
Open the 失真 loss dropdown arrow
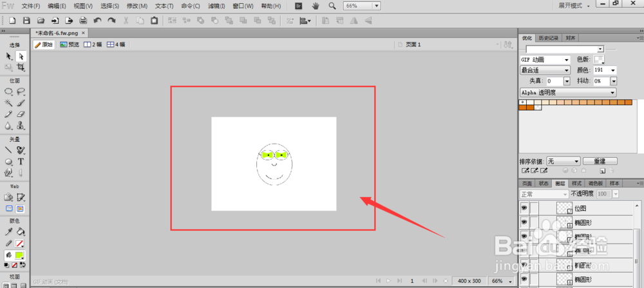click(567, 81)
